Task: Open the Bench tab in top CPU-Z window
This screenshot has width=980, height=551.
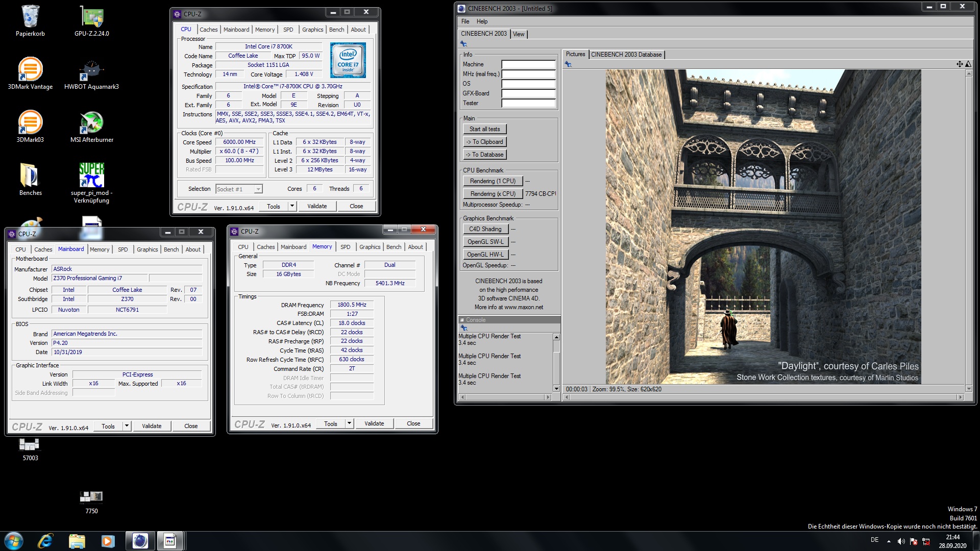Action: [336, 30]
